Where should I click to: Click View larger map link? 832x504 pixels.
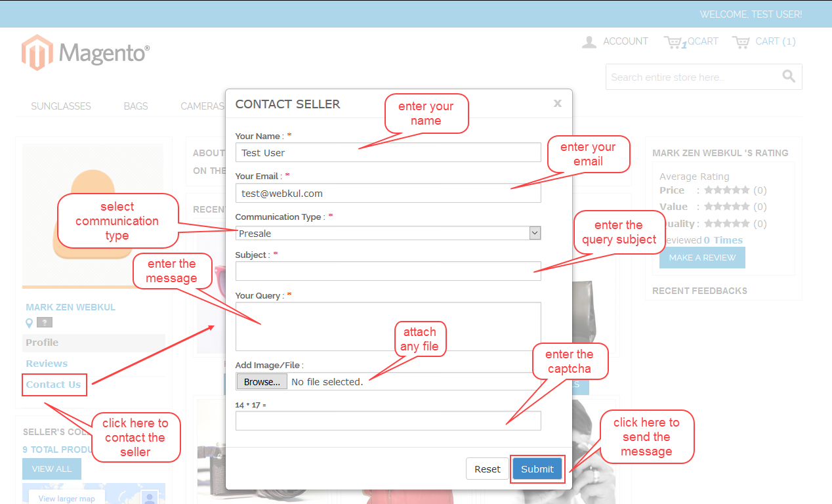[x=66, y=499]
